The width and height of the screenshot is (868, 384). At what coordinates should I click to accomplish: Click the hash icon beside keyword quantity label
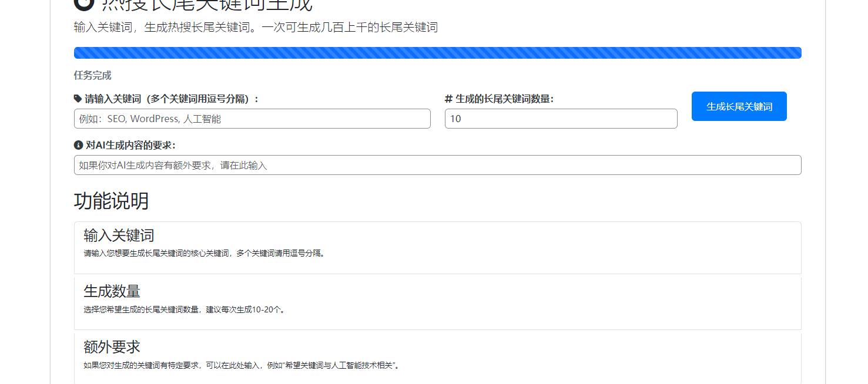(x=449, y=99)
